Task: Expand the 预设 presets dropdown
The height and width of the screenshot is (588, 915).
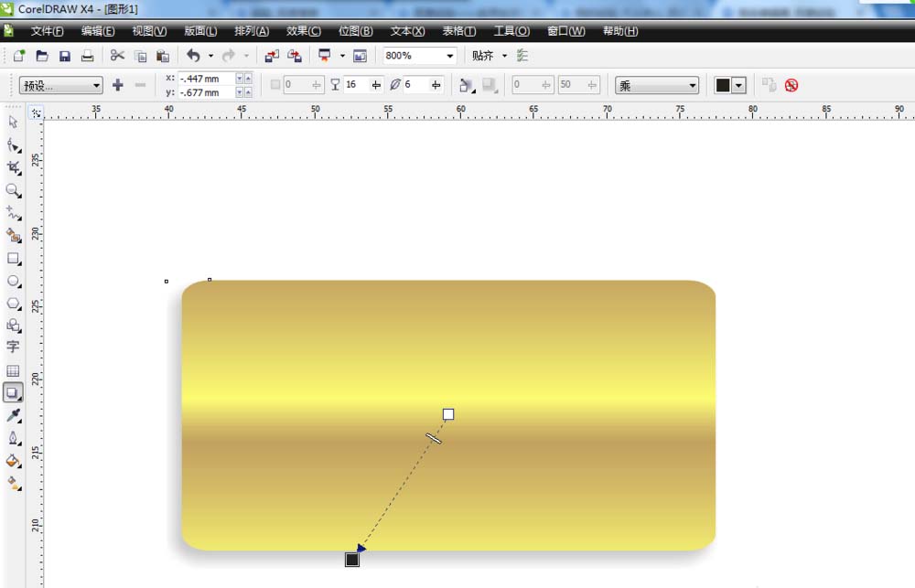Action: [x=61, y=85]
